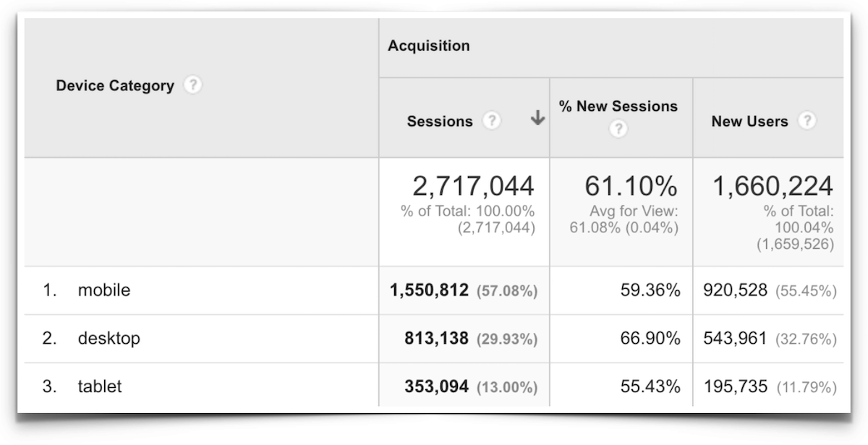Open the tablet device category row
868x445 pixels.
click(100, 386)
